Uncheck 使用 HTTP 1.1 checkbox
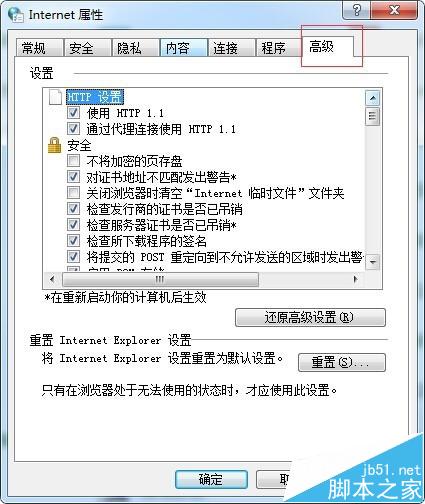Screen dimensions: 425x504 point(73,112)
